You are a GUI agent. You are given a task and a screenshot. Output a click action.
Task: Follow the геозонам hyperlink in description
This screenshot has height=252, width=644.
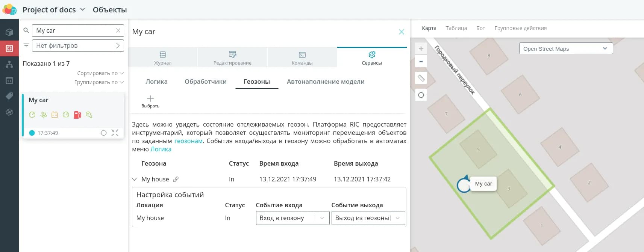point(188,141)
